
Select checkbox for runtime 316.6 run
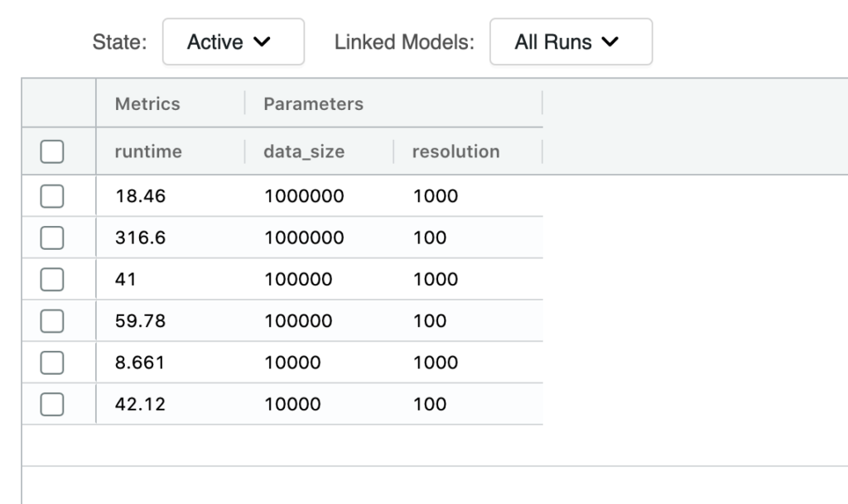click(52, 238)
